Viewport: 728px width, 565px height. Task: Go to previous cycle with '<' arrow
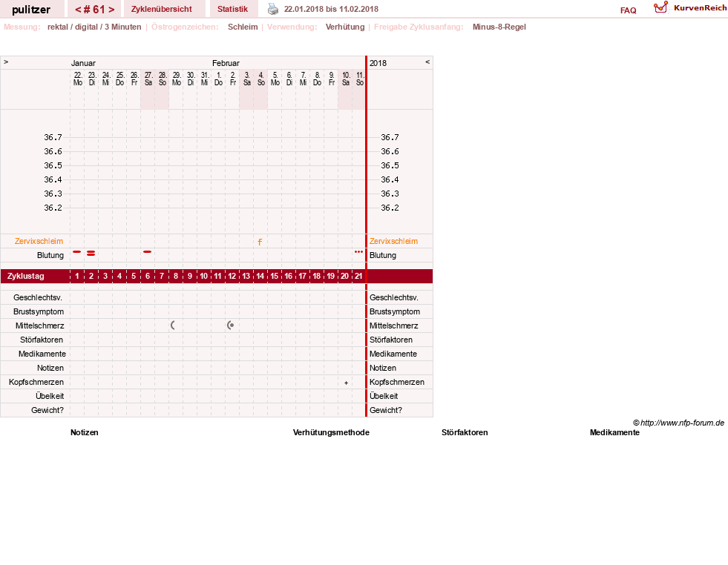point(78,10)
